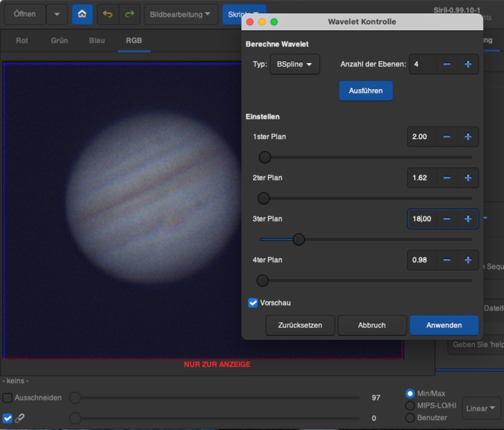The width and height of the screenshot is (504, 430).
Task: Open the Bildbearbeitung dropdown menu
Action: 181,14
